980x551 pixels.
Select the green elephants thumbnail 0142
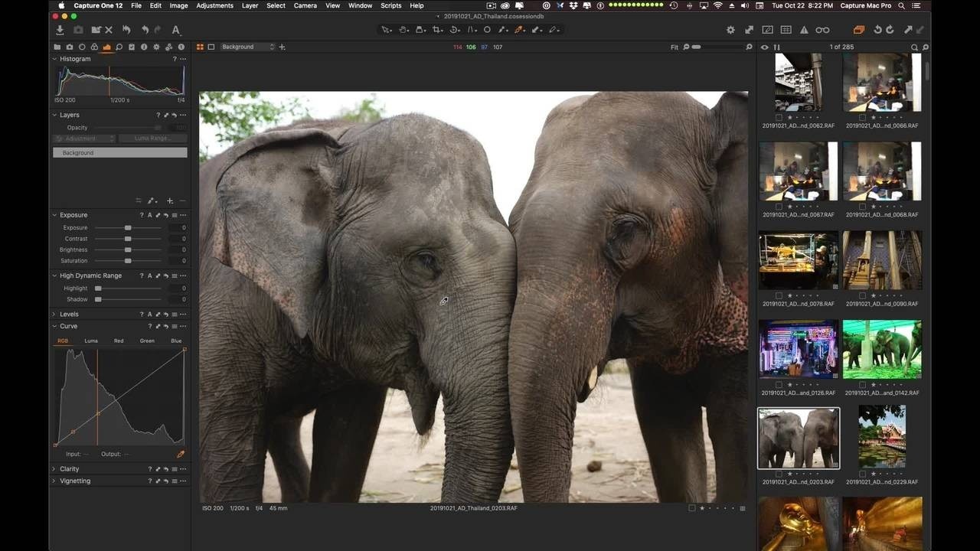coord(882,349)
